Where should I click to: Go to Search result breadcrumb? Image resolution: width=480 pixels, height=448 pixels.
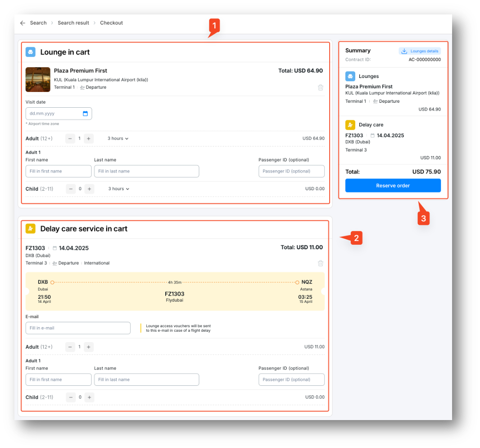[x=73, y=23]
